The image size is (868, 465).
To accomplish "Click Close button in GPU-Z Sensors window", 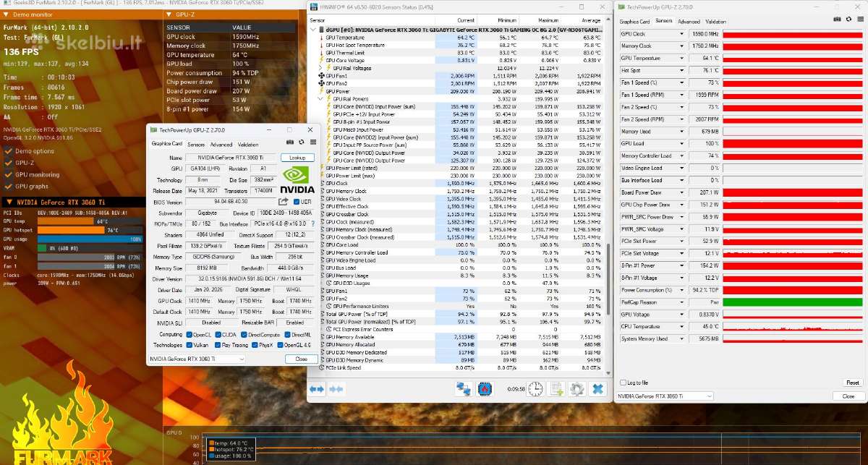I will point(848,396).
